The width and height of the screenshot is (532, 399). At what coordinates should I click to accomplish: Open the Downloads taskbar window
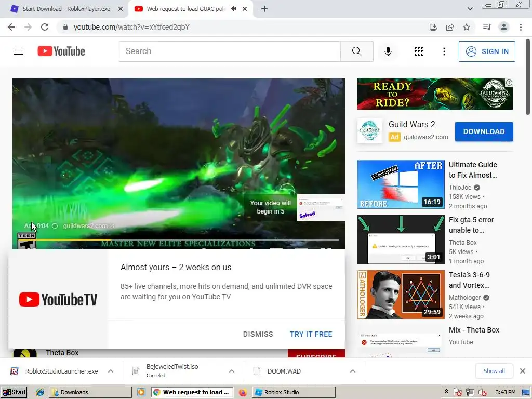tap(90, 392)
